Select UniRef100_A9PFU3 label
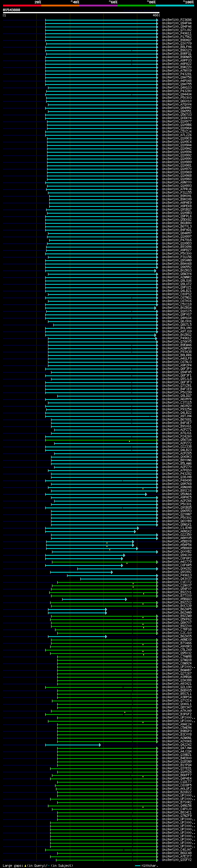Viewport: 197px width, 868px height. coord(177,61)
